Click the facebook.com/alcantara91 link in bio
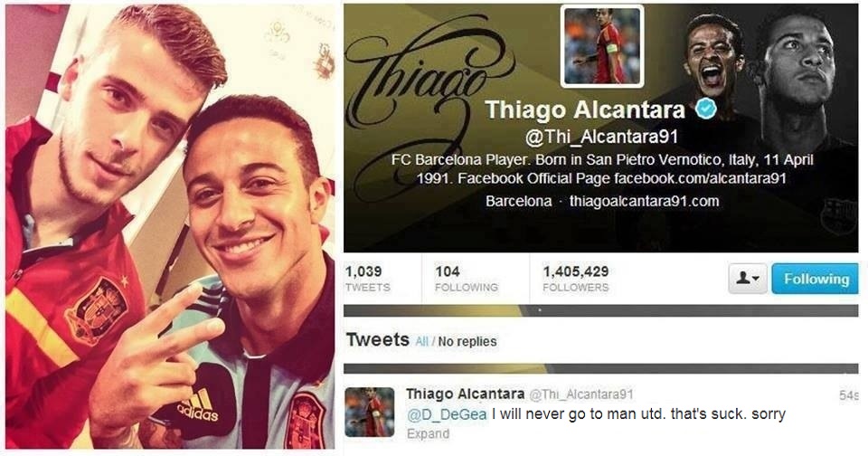This screenshot has height=456, width=868. click(700, 178)
